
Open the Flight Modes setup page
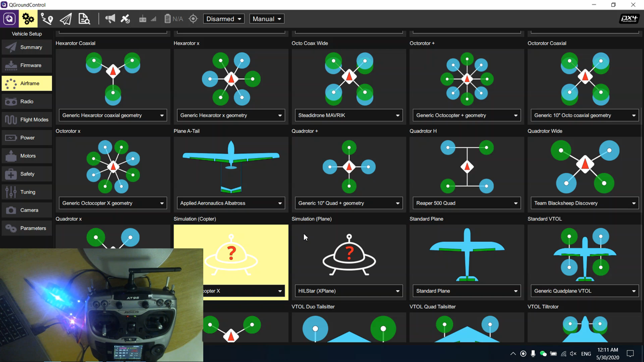[x=27, y=120]
